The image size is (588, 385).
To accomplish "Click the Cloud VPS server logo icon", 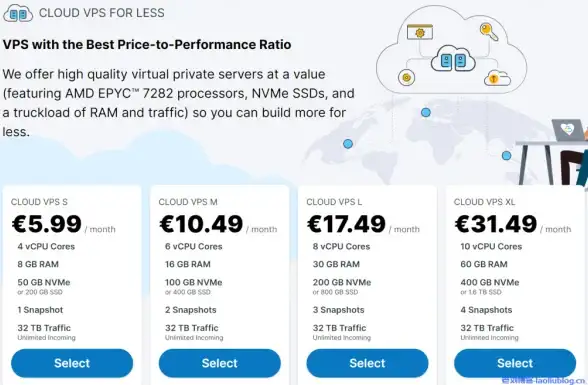I will point(18,14).
